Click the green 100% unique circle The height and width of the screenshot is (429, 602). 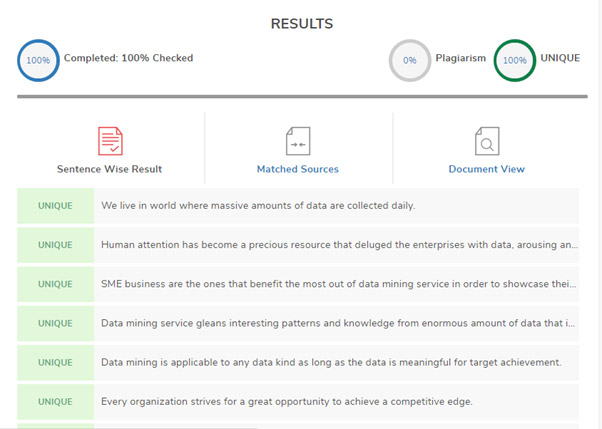coord(514,60)
